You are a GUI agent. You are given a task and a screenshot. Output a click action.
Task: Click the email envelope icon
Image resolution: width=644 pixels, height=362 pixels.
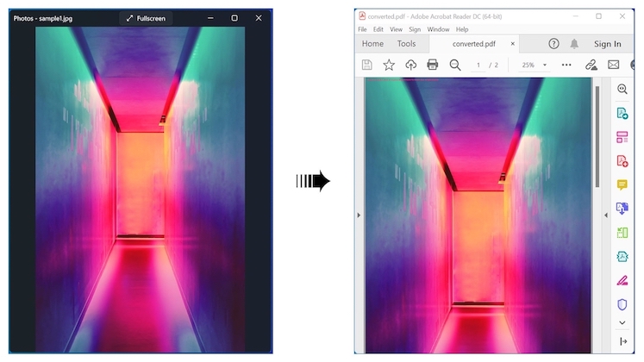point(614,65)
